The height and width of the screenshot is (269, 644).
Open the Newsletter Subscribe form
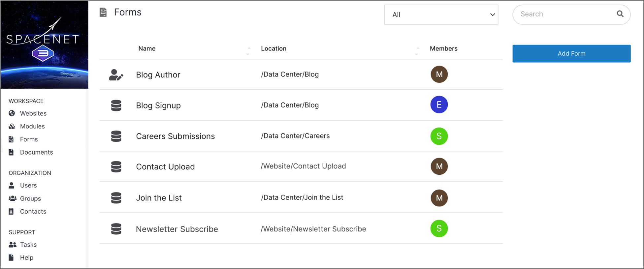(x=177, y=229)
